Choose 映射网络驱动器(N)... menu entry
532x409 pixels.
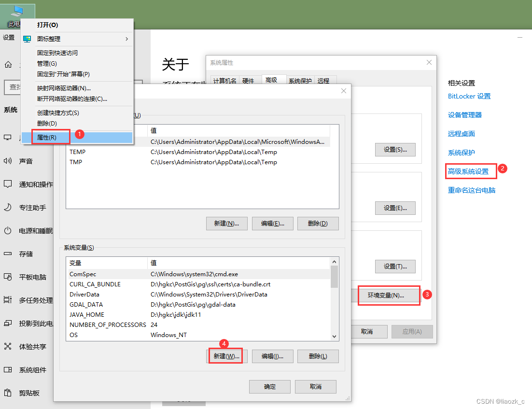[x=77, y=88]
